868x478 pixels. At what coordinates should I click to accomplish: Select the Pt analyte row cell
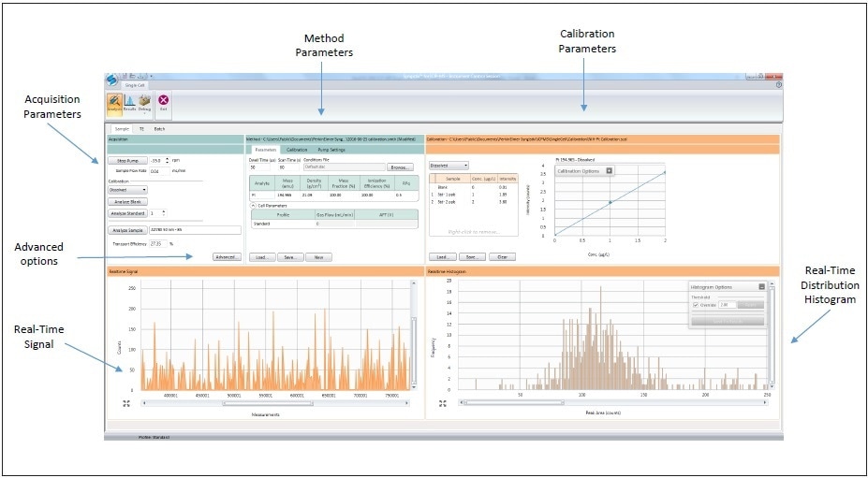click(x=262, y=195)
